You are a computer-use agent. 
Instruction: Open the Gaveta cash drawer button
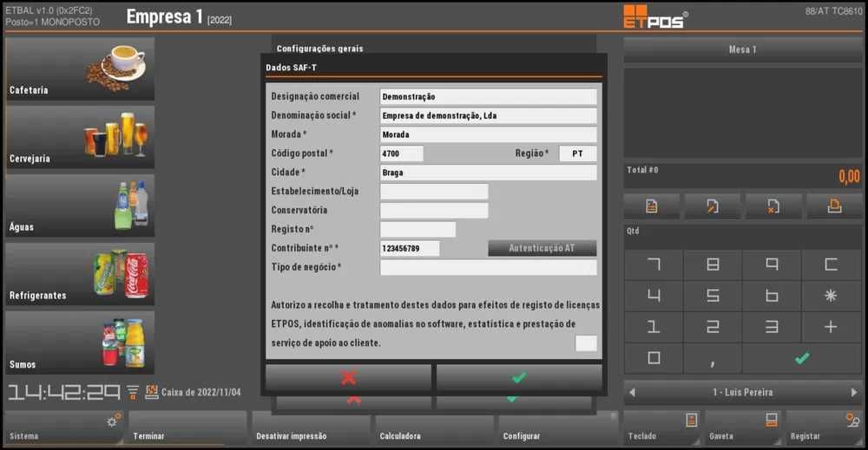(744, 427)
